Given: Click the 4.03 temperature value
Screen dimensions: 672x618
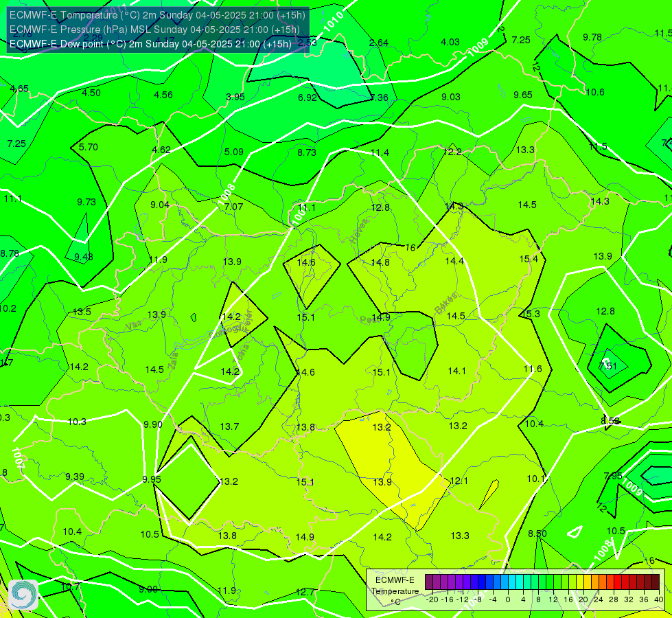Looking at the screenshot, I should (450, 42).
